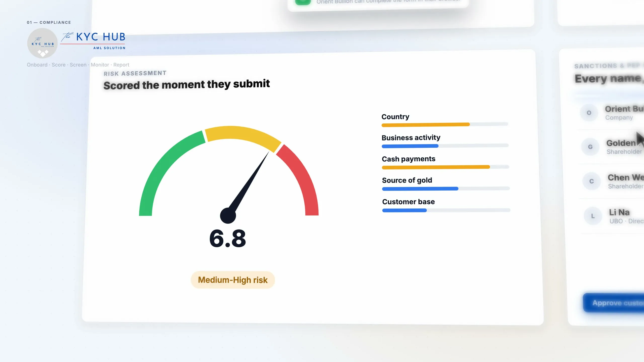This screenshot has height=362, width=644.
Task: Click the 'Scored the moment they submit' heading
Action: pos(187,84)
